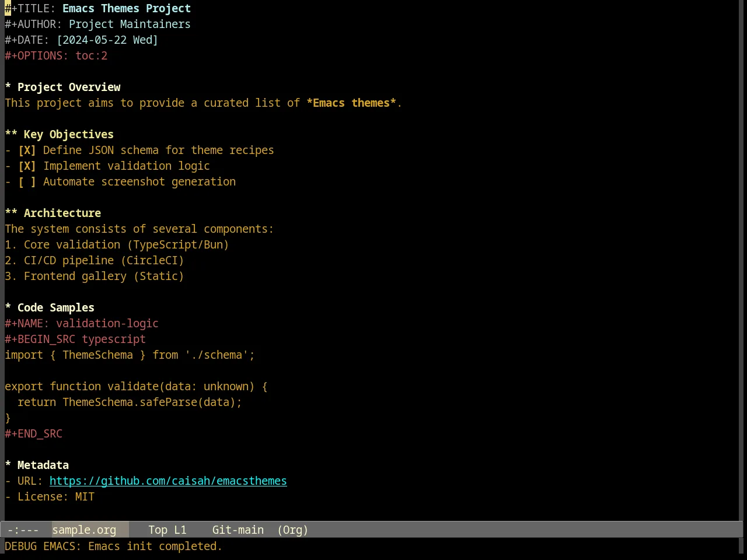Viewport: 747px width, 560px height.
Task: Click '1. Core validation (TypeScript/Bun)' list item
Action: coord(117,245)
